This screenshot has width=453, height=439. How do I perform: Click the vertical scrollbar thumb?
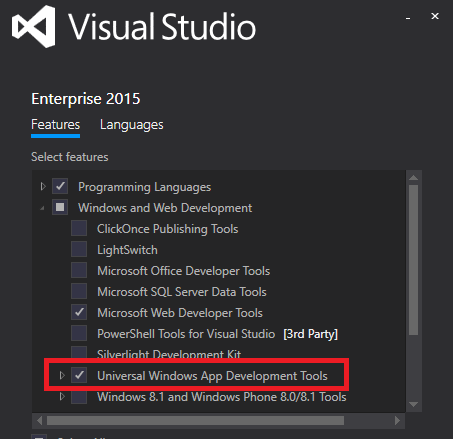[x=413, y=260]
